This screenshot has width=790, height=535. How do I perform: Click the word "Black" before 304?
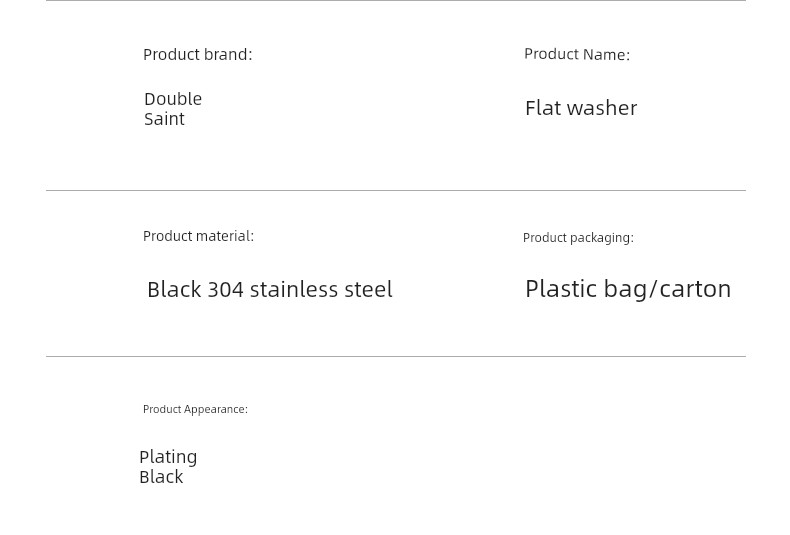click(174, 290)
